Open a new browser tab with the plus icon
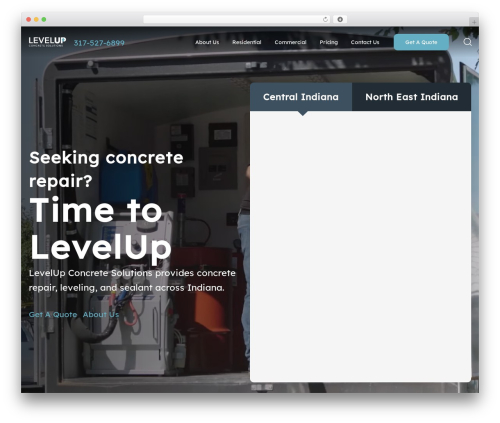 (x=474, y=22)
